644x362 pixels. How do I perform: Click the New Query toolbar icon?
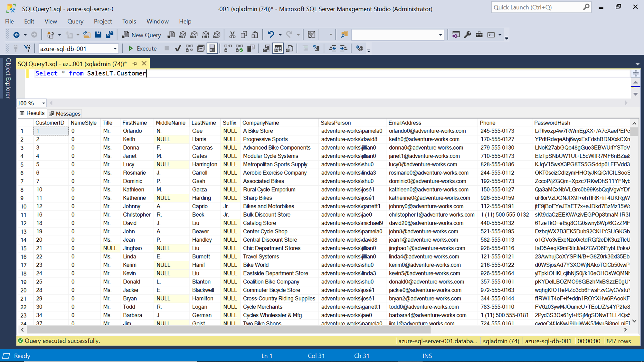(x=141, y=35)
